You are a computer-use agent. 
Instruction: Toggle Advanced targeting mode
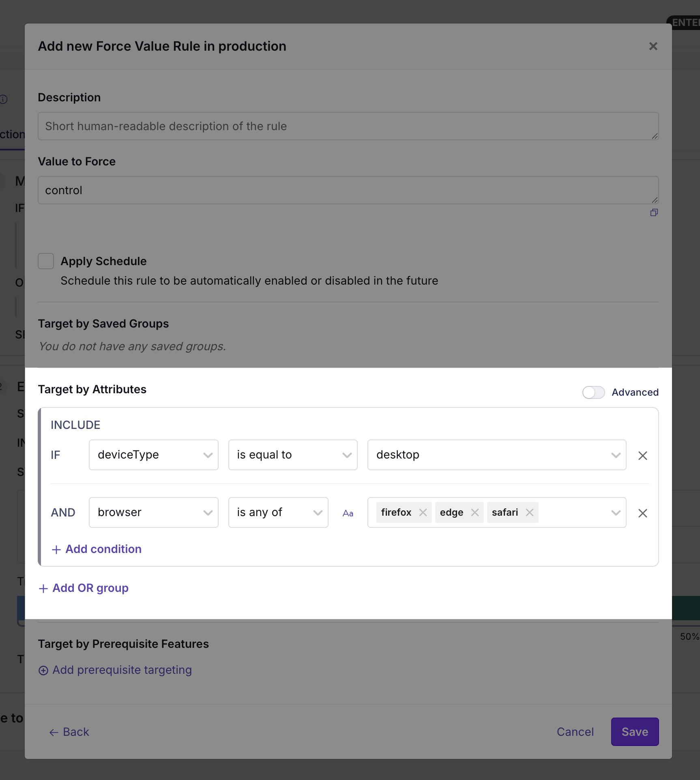pyautogui.click(x=593, y=392)
